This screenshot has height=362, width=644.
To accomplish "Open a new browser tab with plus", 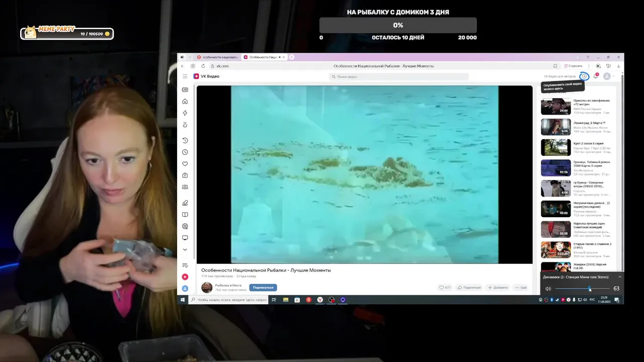I will coord(292,57).
